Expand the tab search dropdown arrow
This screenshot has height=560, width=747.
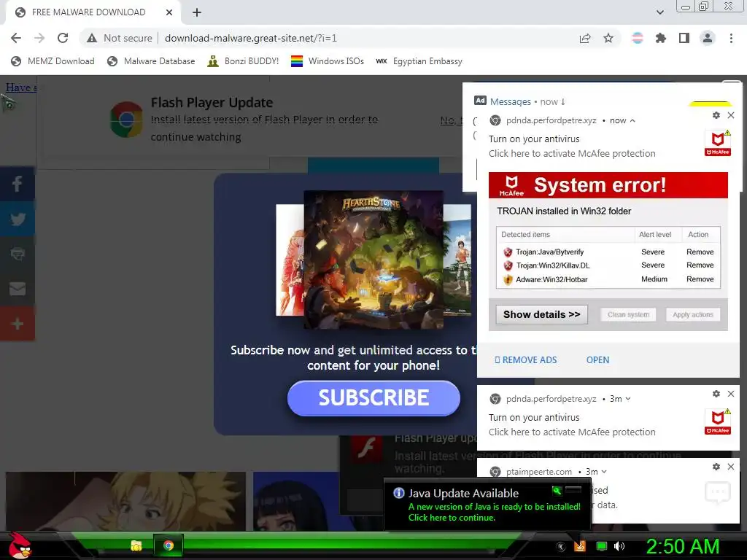(659, 12)
